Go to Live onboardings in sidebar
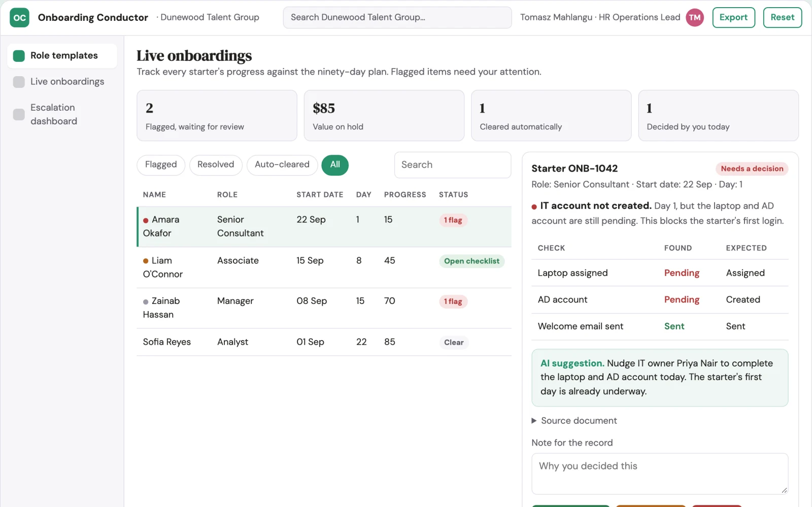 [x=62, y=82]
